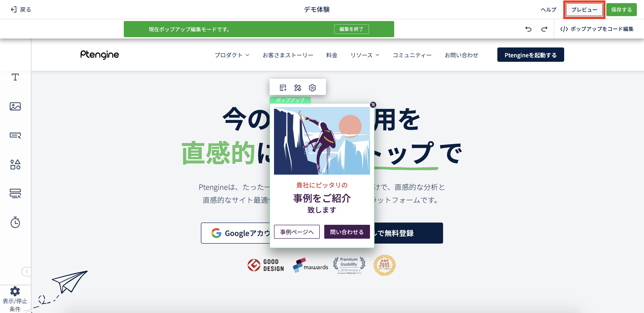
Task: Select the デモ体験 title text
Action: coord(317,9)
